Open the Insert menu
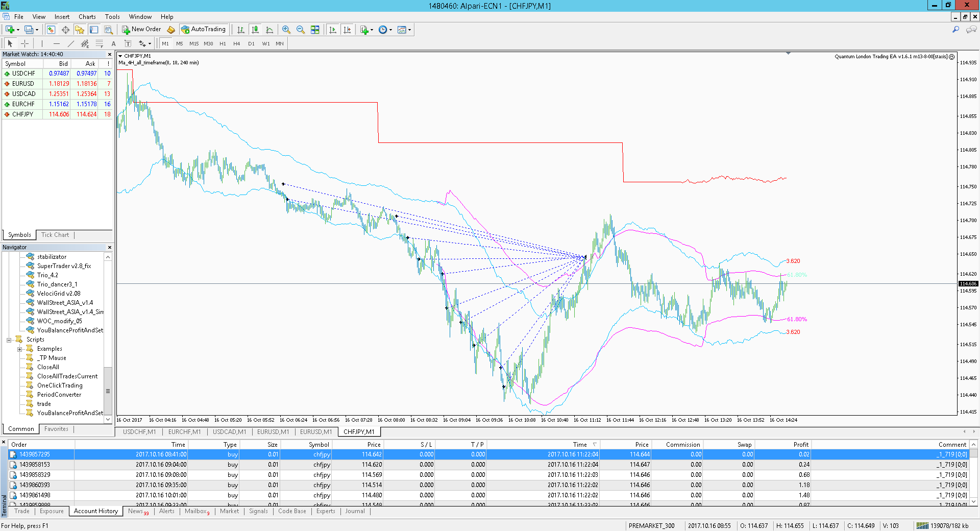 tap(62, 16)
